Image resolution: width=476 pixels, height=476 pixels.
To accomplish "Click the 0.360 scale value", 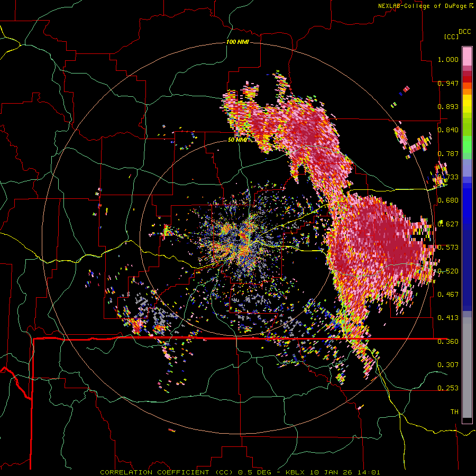I will click(x=448, y=342).
